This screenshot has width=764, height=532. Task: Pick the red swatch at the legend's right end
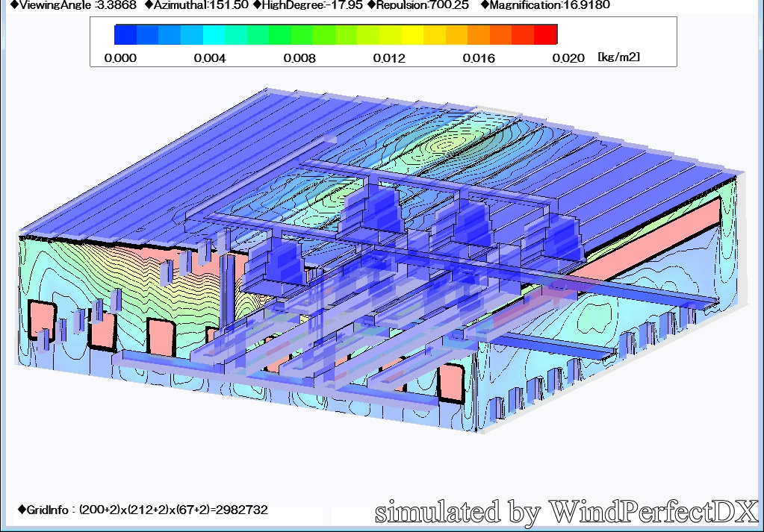tap(546, 34)
